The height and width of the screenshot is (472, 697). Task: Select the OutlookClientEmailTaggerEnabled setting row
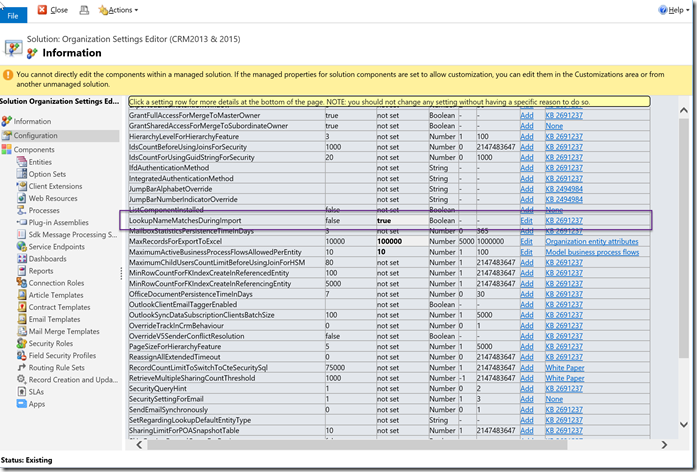pos(389,304)
